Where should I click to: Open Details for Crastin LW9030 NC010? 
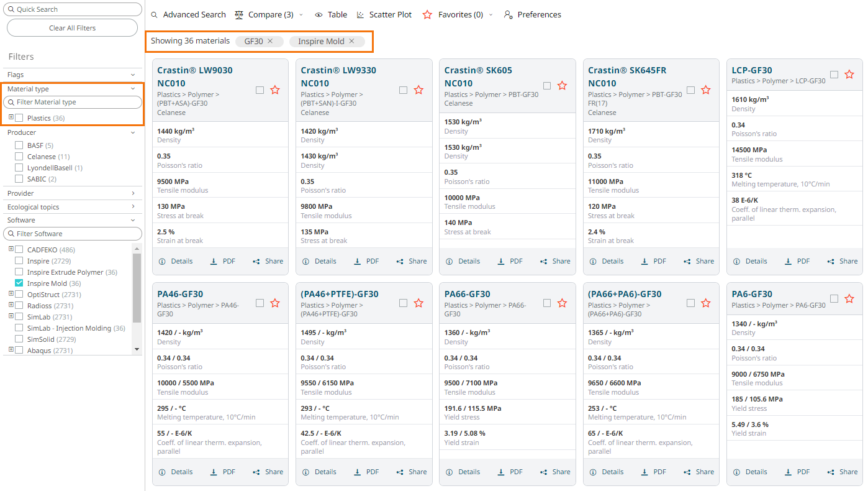[176, 261]
